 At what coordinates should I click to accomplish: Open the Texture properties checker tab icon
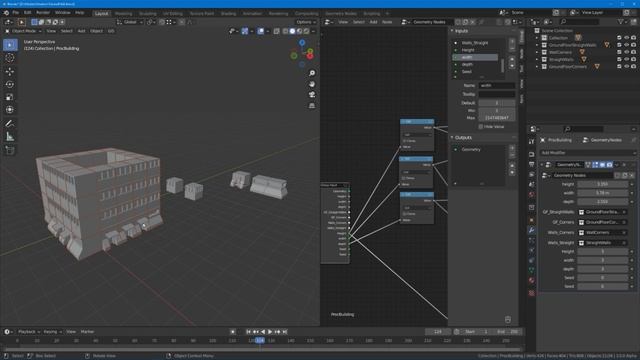(x=531, y=293)
